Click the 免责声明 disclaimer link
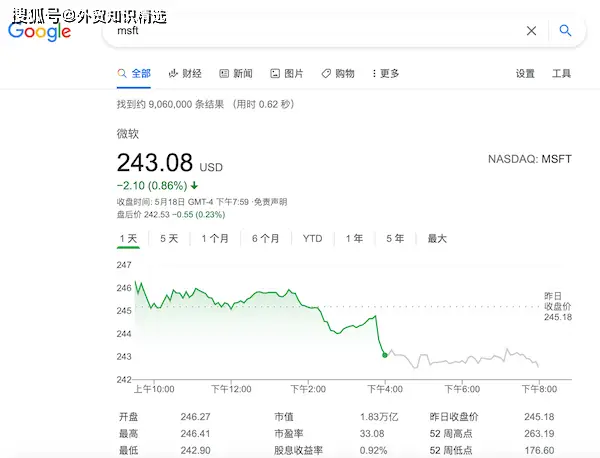Screen dimensions: 600x458 click(271, 202)
